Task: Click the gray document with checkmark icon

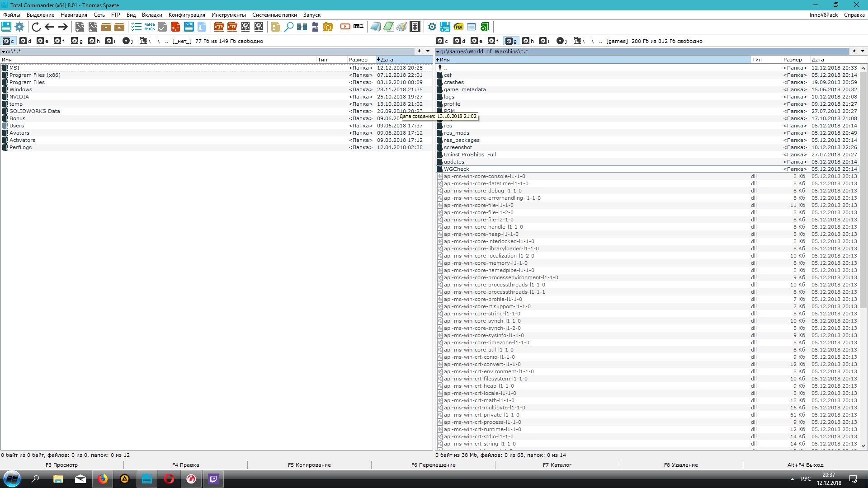Action: coord(162,27)
